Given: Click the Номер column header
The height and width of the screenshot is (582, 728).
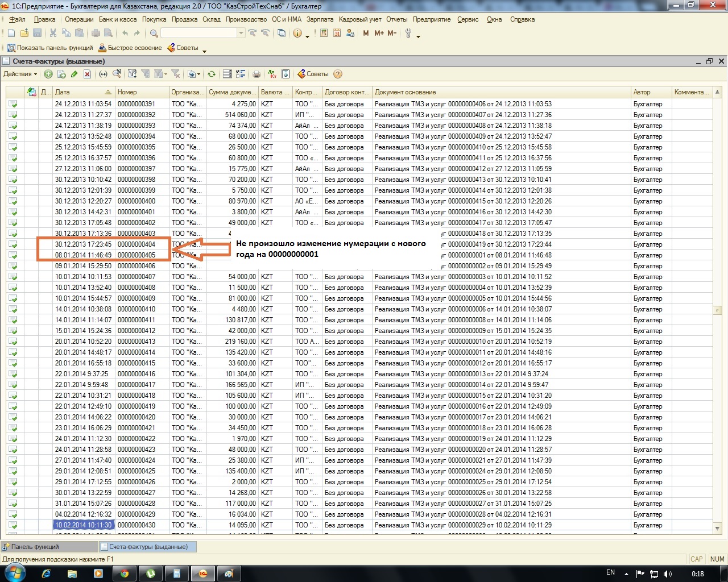Looking at the screenshot, I should pyautogui.click(x=142, y=92).
